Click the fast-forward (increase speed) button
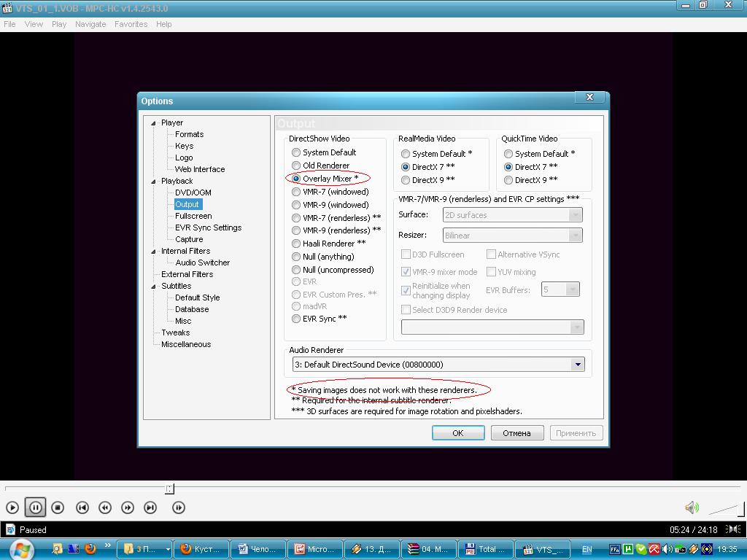The image size is (747, 560). (x=128, y=507)
